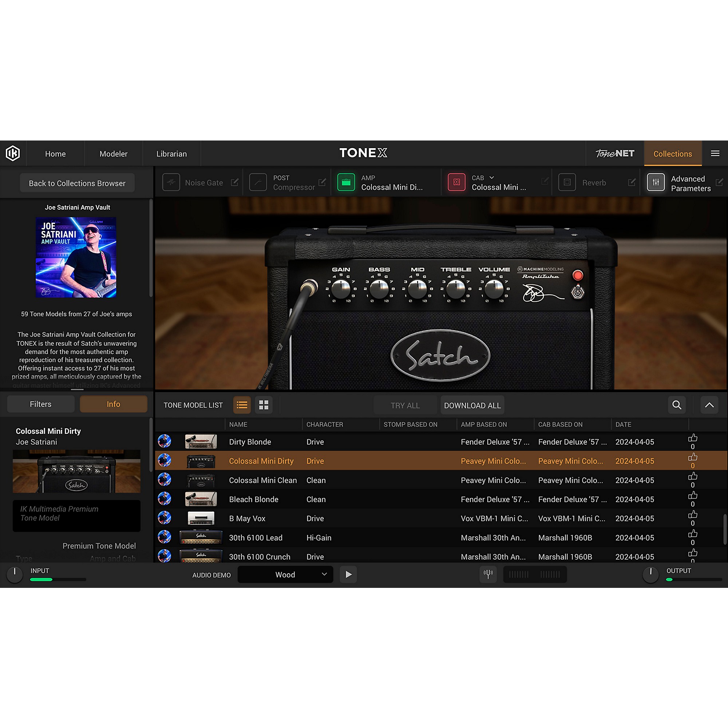Click the 30th 6100 Lead amp thumbnail
This screenshot has height=728, width=728.
click(x=201, y=537)
